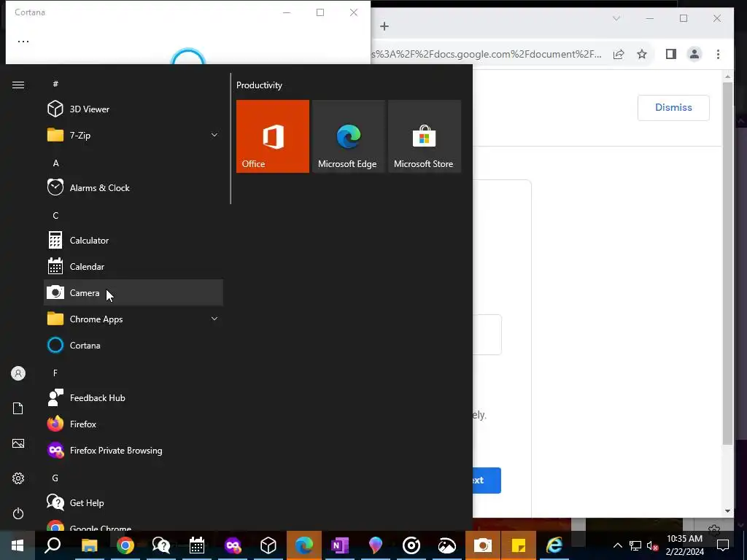Jump to letter A section header

(x=55, y=163)
